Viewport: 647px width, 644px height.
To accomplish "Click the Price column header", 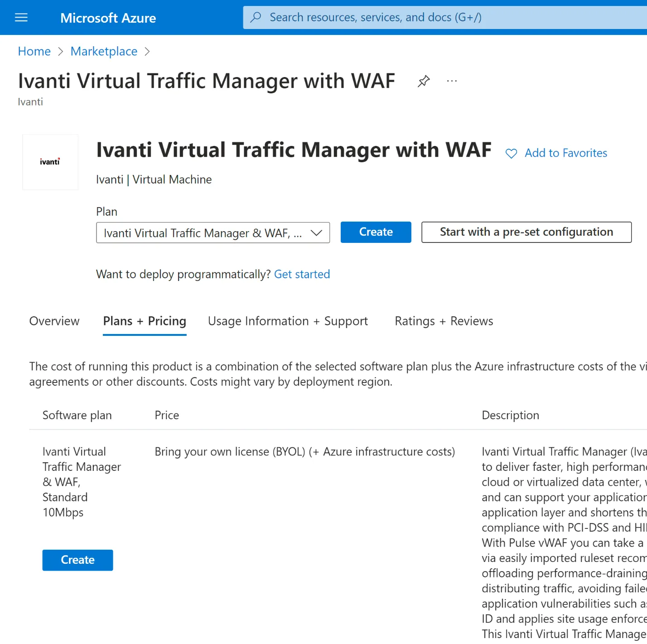I will coord(167,415).
